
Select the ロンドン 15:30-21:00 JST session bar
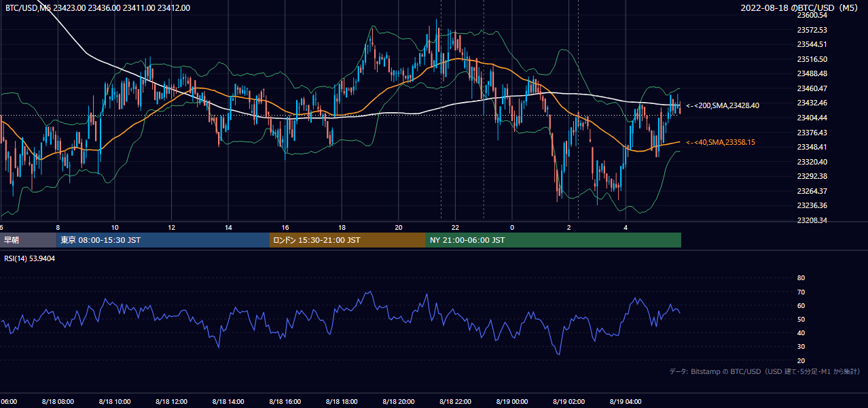(348, 240)
